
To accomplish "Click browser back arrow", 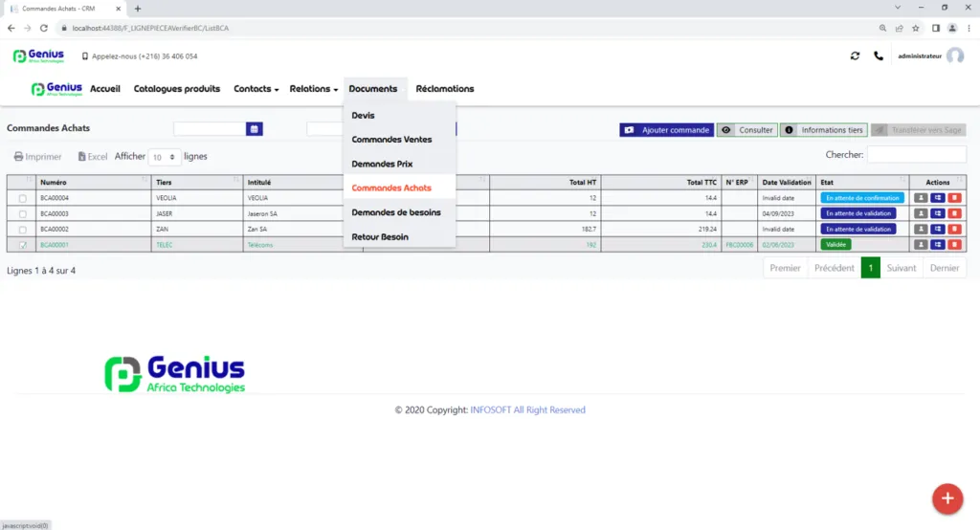I will click(x=11, y=28).
